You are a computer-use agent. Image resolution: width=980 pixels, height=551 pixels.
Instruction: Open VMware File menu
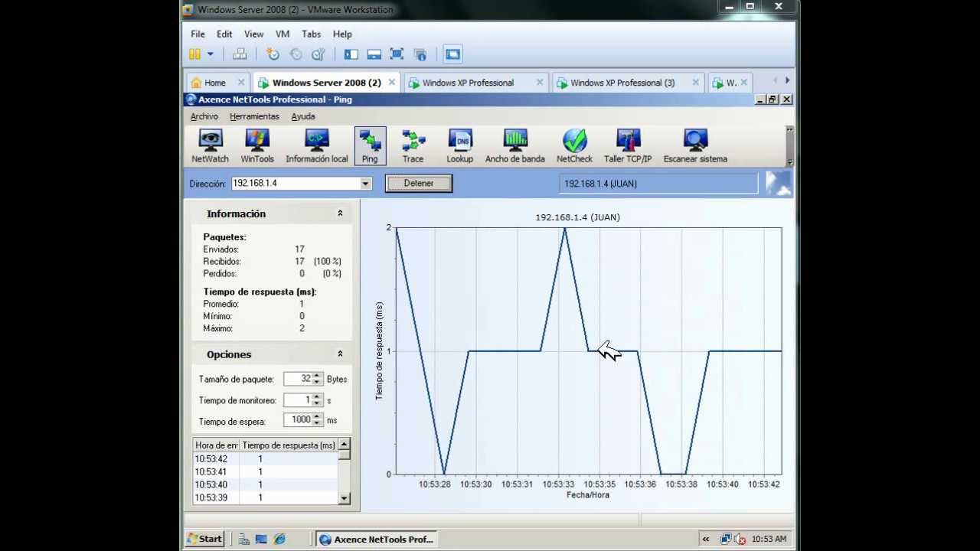(198, 34)
